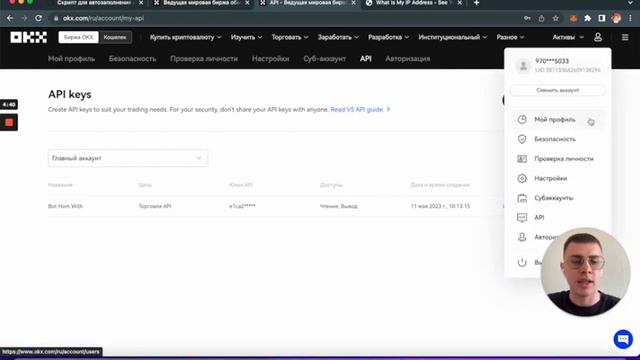
Task: Stop recording with the red square button
Action: [9, 122]
